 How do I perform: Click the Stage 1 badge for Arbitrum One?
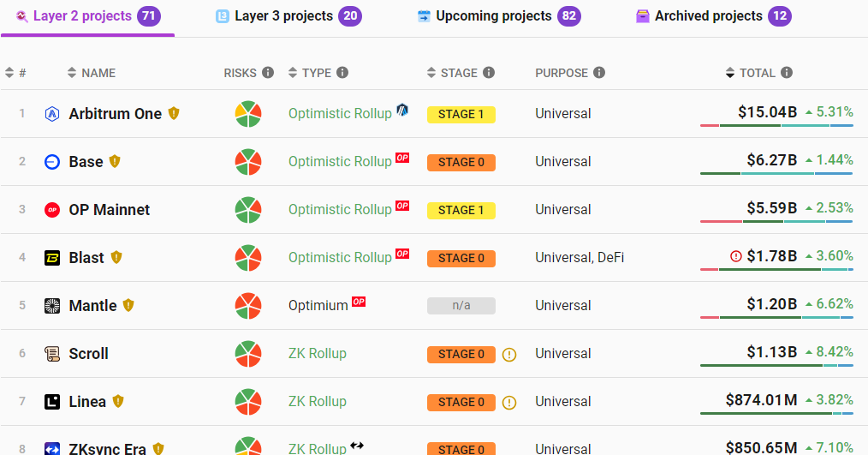pos(461,115)
